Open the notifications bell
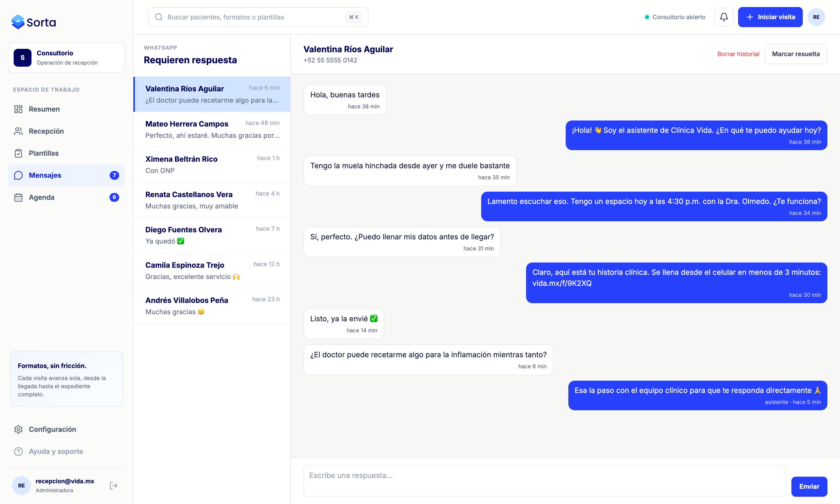 tap(723, 17)
